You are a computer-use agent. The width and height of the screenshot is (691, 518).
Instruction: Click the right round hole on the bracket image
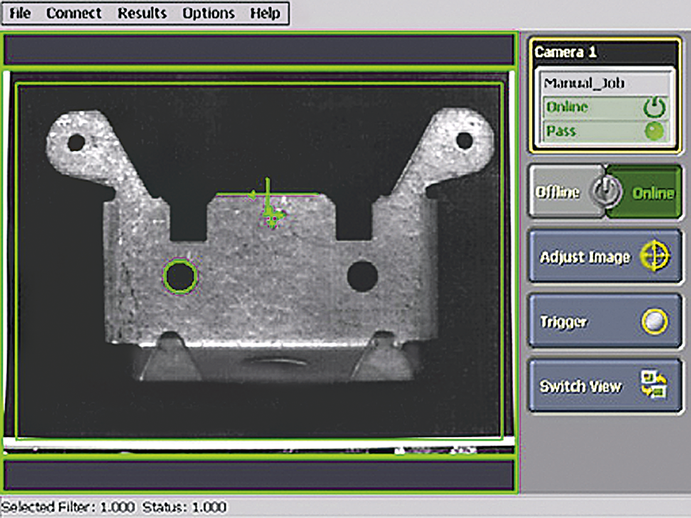coord(361,275)
